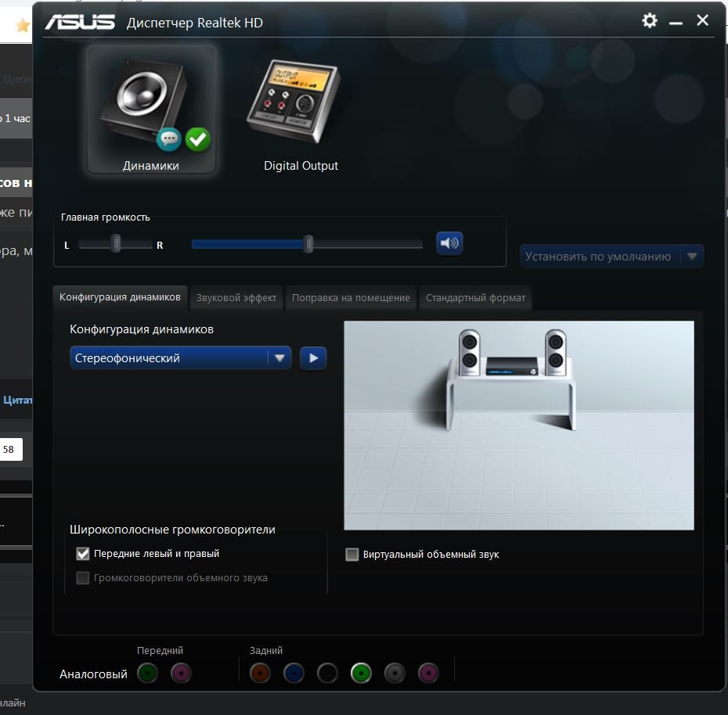Uncheck Передние левый и правый checkbox

tap(83, 554)
